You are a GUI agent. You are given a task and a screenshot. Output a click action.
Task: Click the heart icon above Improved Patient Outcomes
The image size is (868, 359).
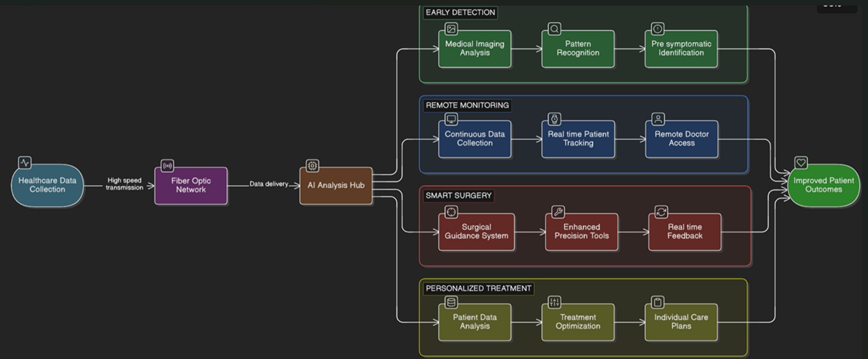801,162
